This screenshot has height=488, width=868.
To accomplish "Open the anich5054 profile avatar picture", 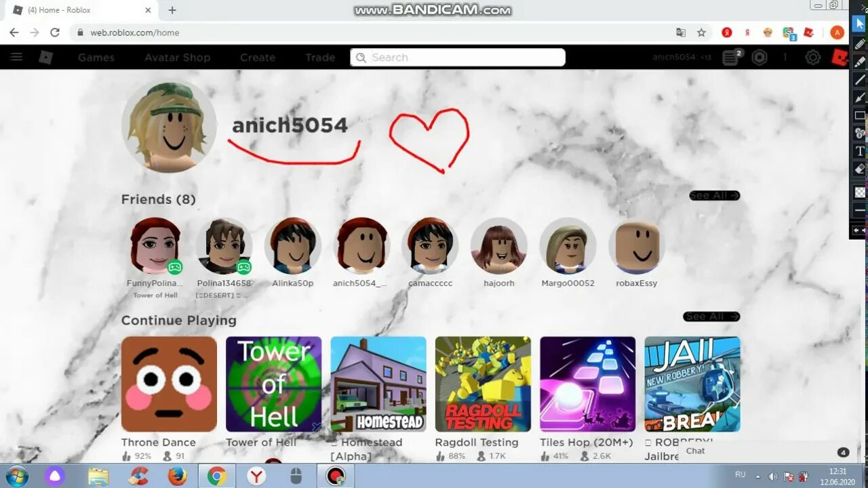I will (169, 126).
